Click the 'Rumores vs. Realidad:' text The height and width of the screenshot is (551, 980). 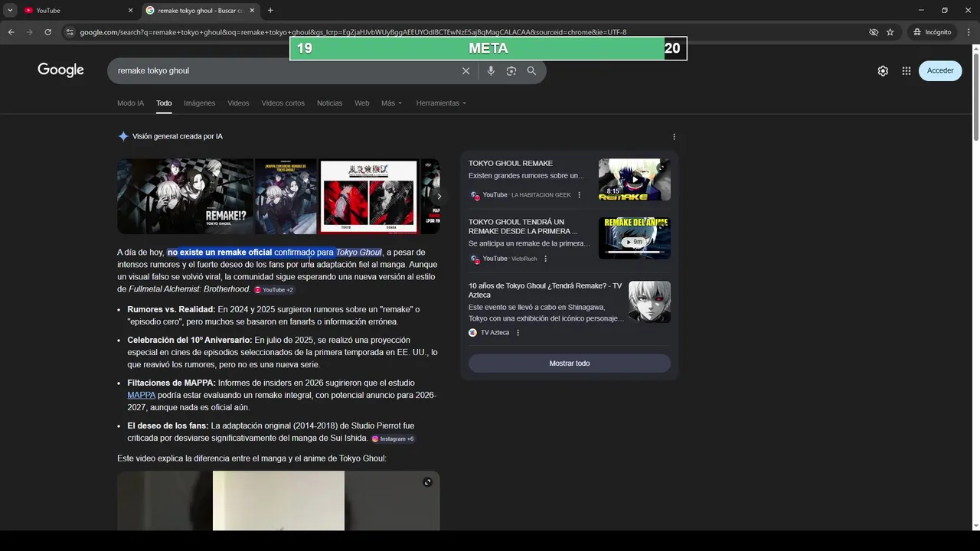171,309
